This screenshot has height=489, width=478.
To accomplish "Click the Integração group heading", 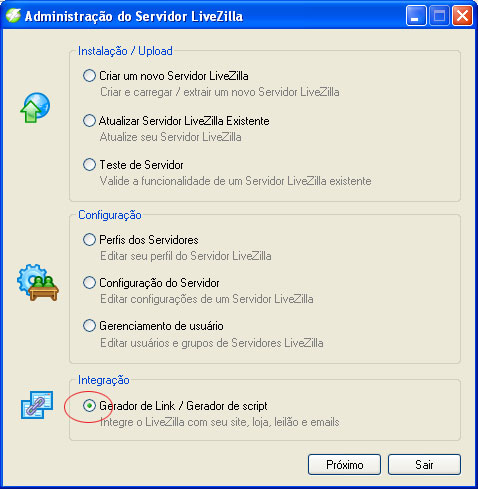I will pyautogui.click(x=104, y=380).
